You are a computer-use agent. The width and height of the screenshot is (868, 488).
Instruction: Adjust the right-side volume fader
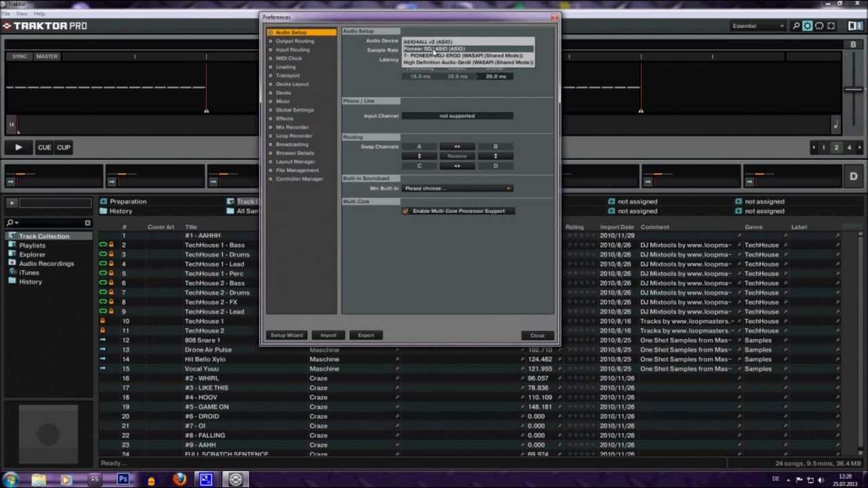tap(852, 89)
